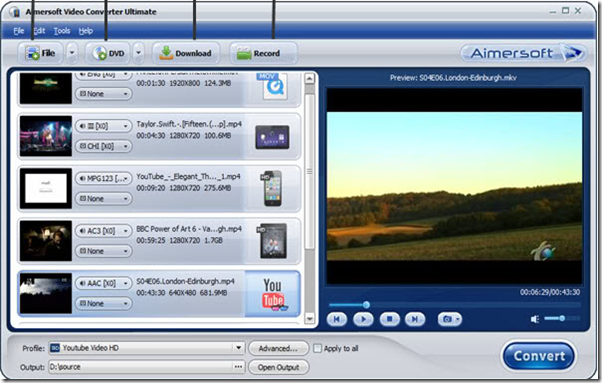The height and width of the screenshot is (383, 602).
Task: Click the S04E06.London-Edinburgh.mp4 file name
Action: [x=185, y=282]
